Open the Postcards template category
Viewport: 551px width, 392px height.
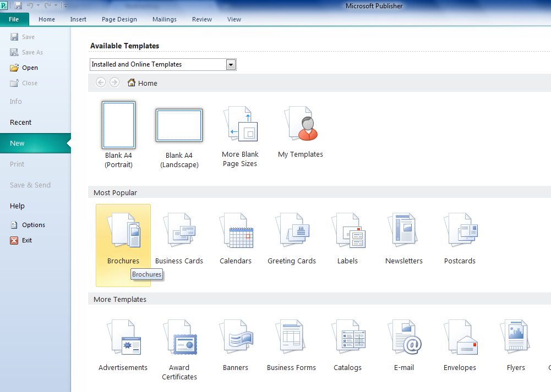tap(460, 239)
